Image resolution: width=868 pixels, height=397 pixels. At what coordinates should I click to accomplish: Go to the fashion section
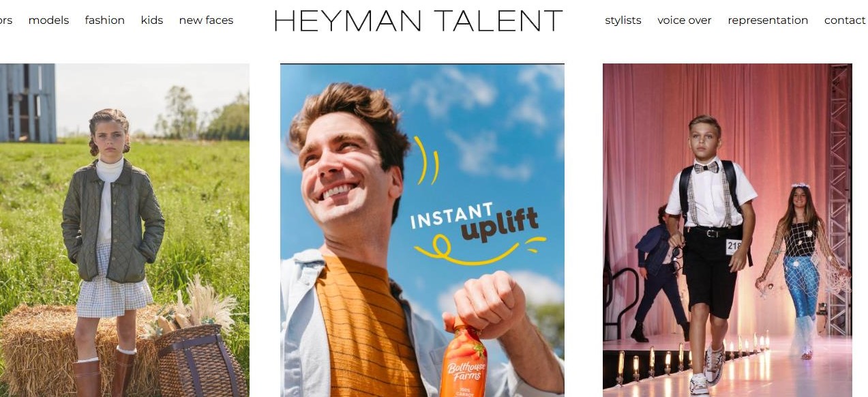pos(104,20)
